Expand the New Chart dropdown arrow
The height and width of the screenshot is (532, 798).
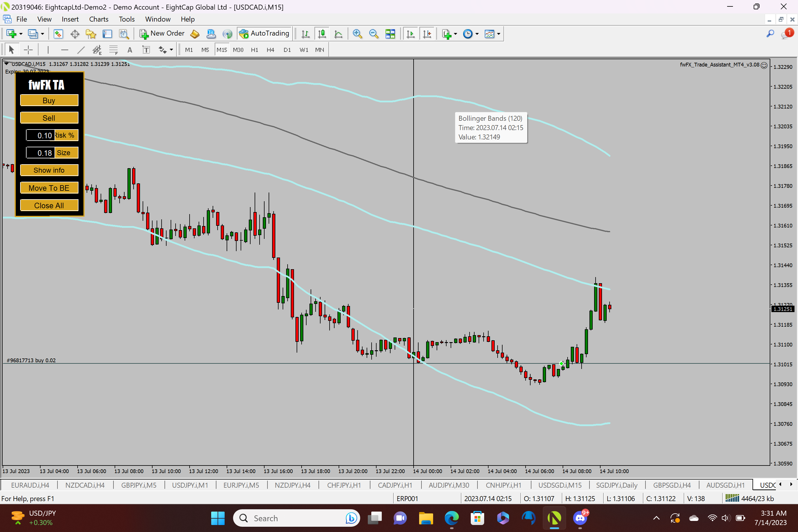(x=21, y=34)
